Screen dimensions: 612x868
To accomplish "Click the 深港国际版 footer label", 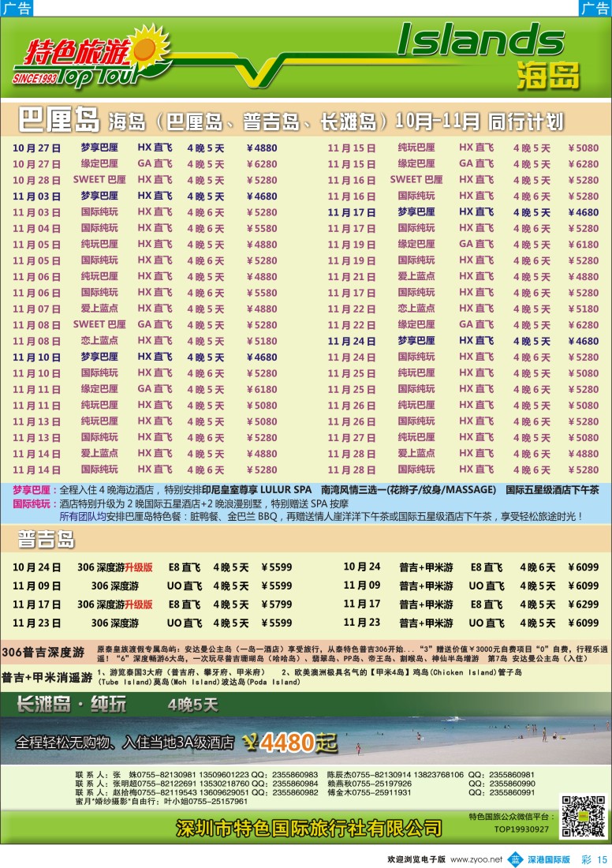I will pyautogui.click(x=548, y=859).
